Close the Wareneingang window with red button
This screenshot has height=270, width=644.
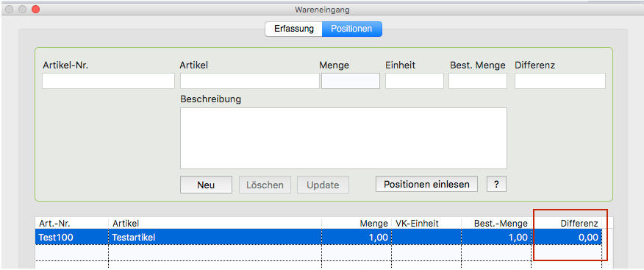[x=36, y=9]
